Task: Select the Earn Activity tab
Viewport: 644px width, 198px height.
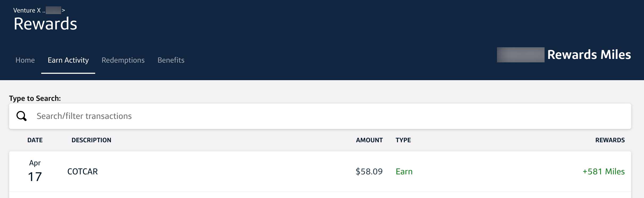Action: click(x=68, y=60)
